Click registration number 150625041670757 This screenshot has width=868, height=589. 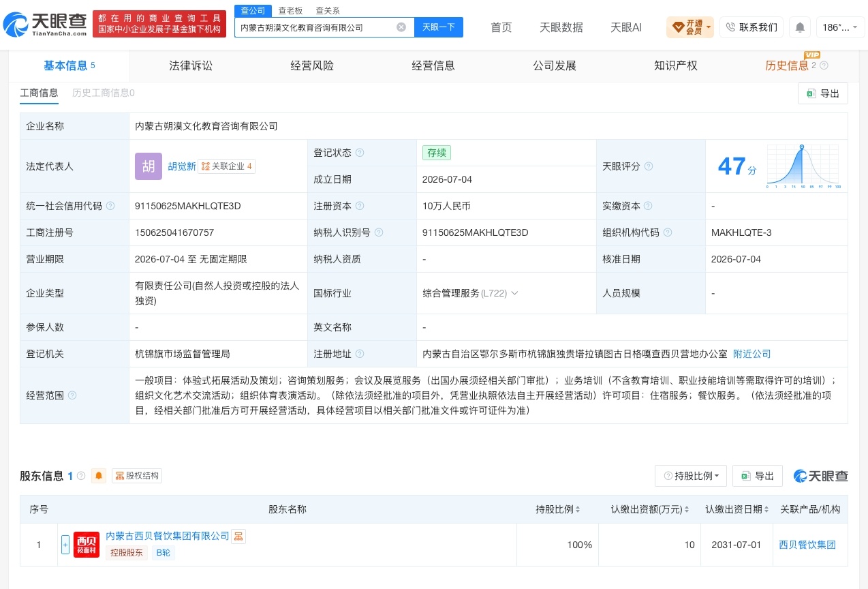(x=174, y=232)
